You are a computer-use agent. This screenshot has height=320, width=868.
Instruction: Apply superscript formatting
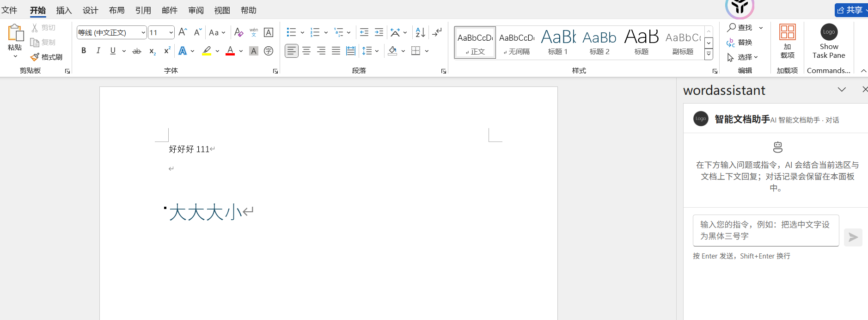(167, 51)
